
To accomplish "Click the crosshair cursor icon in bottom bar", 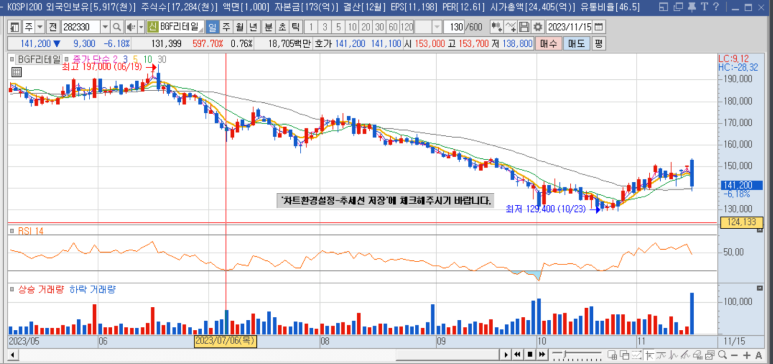I will pyautogui.click(x=649, y=355).
